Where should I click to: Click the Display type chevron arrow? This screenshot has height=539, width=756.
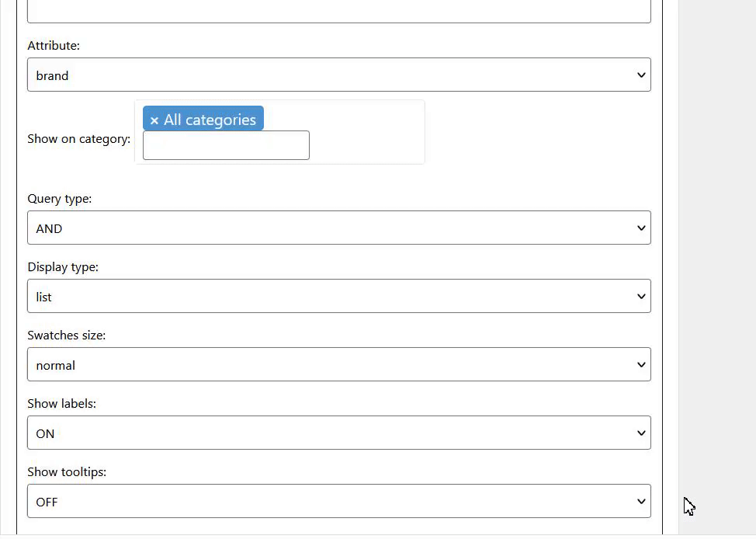click(641, 297)
